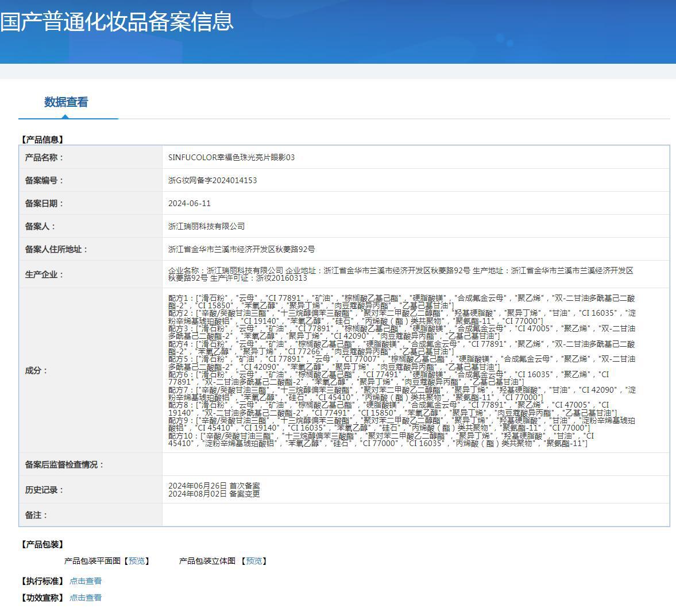Click the 产品包装立体图 label

click(207, 561)
